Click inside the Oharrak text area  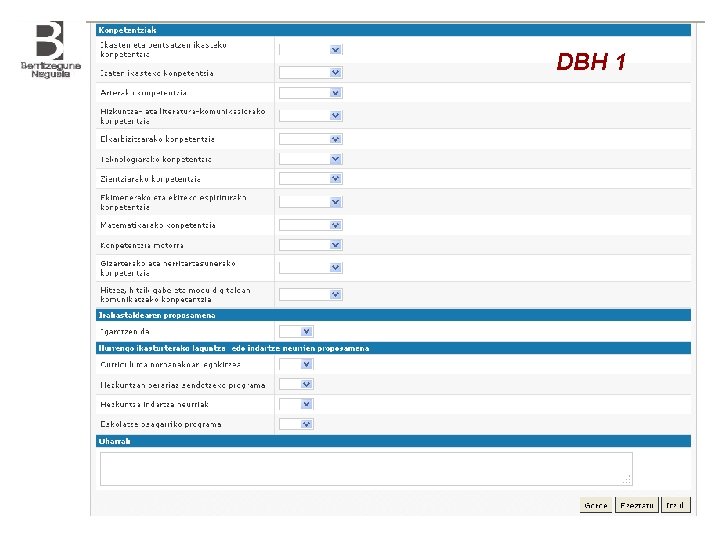(x=366, y=469)
